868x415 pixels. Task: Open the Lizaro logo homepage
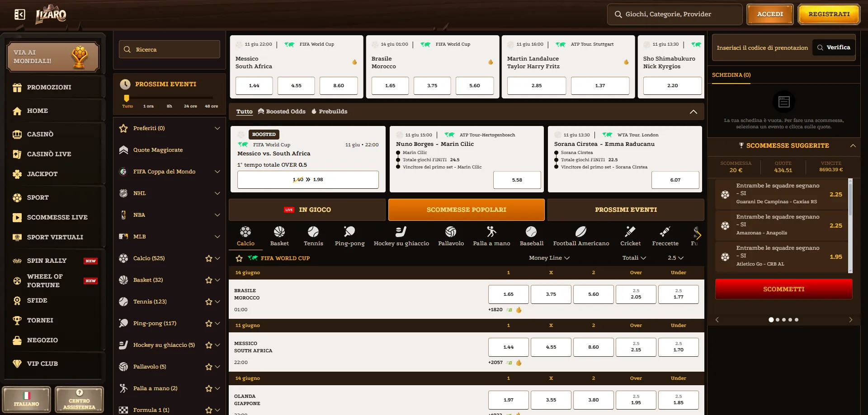[x=51, y=14]
